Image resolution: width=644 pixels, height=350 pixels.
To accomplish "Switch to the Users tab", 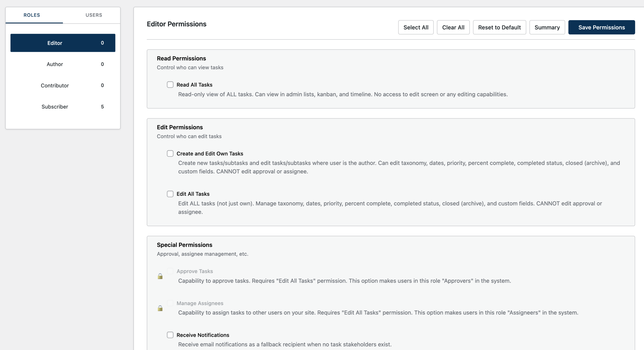I will click(94, 15).
